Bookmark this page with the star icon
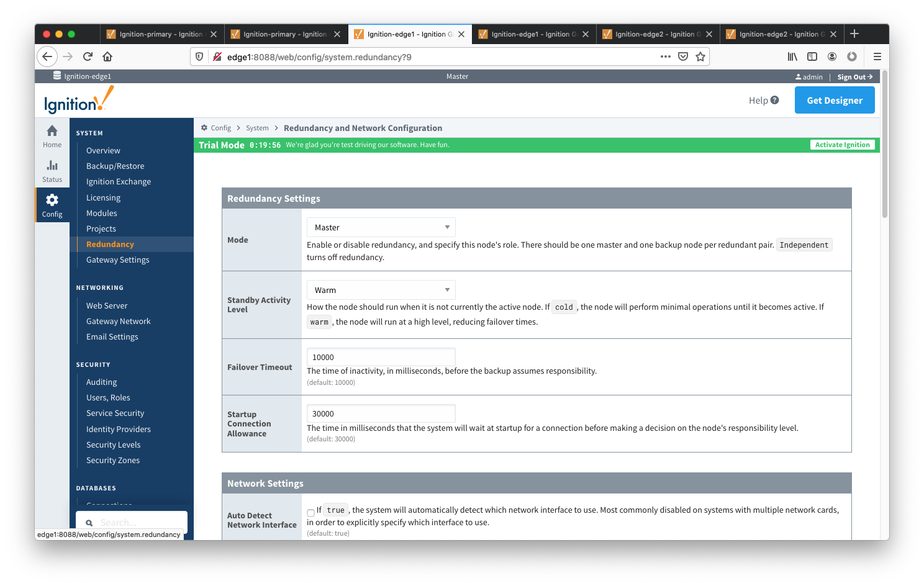The image size is (924, 586). pyautogui.click(x=700, y=56)
